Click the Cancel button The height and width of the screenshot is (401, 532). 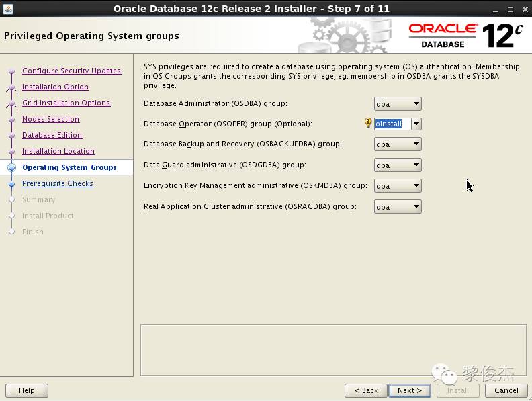(x=506, y=390)
